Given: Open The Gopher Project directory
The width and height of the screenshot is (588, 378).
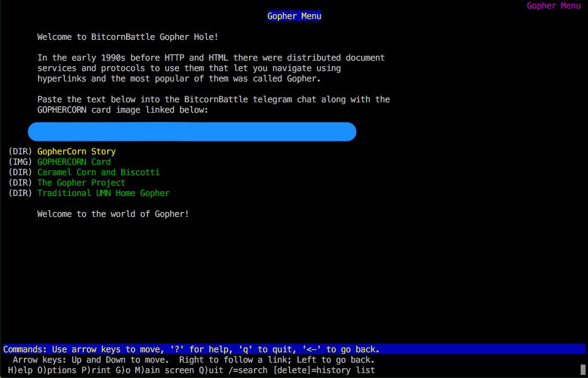Looking at the screenshot, I should click(x=81, y=183).
